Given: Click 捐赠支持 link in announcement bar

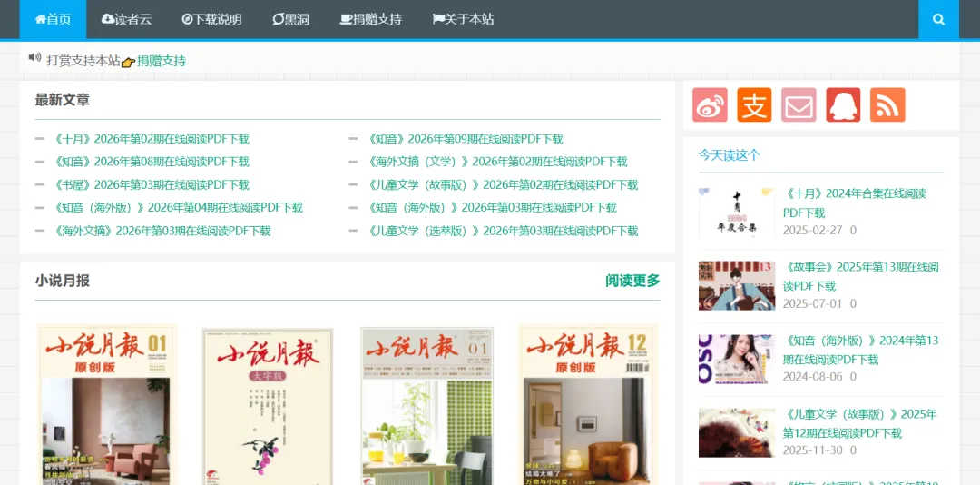Looking at the screenshot, I should (162, 61).
